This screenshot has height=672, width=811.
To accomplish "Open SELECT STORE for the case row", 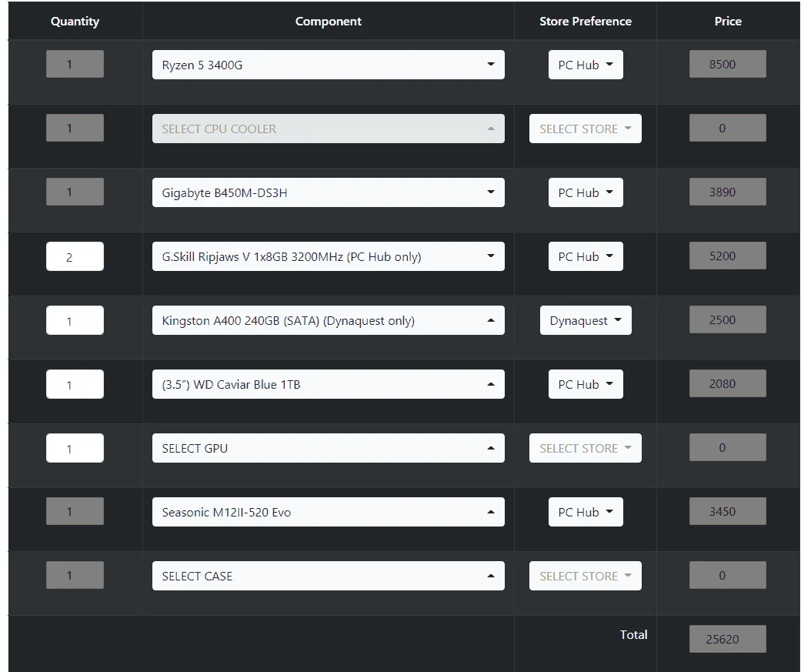I will coord(586,576).
